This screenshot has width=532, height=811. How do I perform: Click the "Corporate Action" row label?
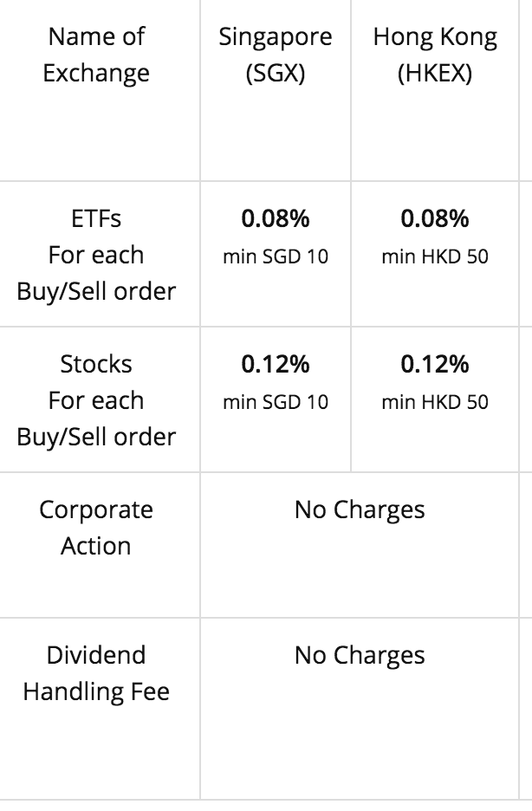(96, 528)
